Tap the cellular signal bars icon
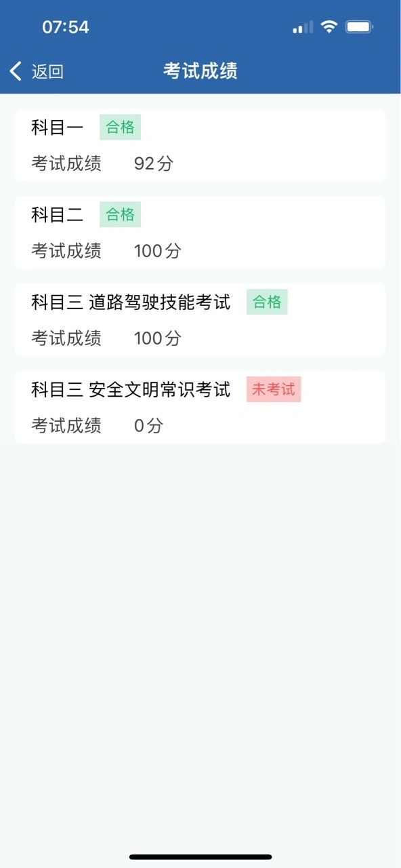 (x=303, y=27)
